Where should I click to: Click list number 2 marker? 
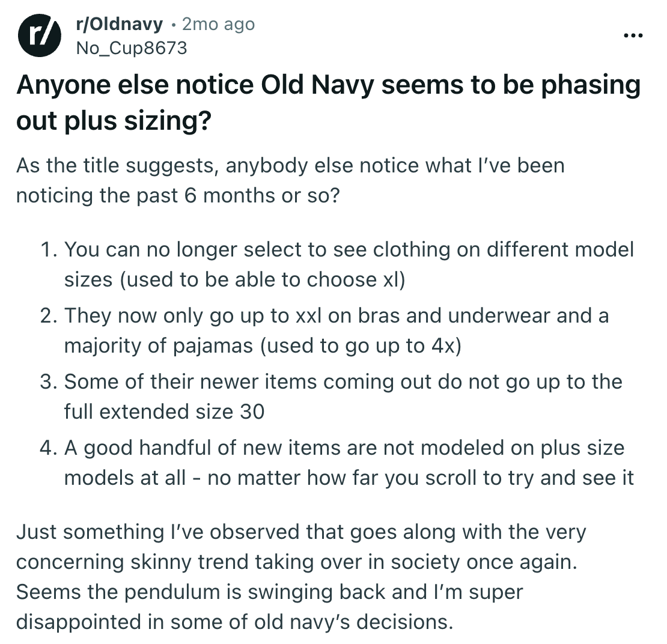49,316
